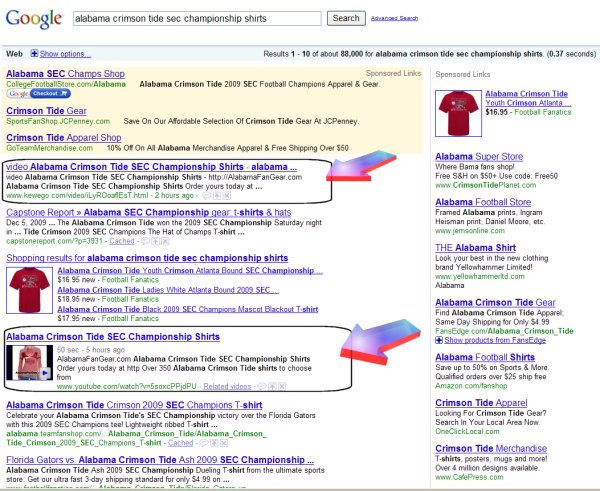Open the YouTube Alabama Crimson Tide SEC Championship Shirts title

[x=113, y=337]
